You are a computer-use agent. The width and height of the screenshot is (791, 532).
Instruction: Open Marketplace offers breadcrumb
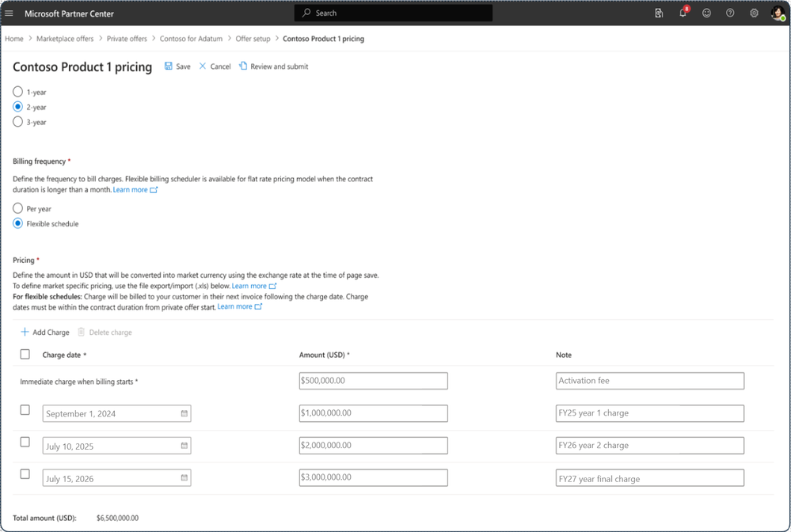(x=65, y=39)
